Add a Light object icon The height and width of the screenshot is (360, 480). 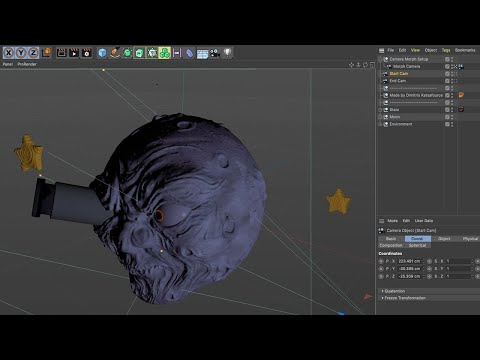(227, 53)
